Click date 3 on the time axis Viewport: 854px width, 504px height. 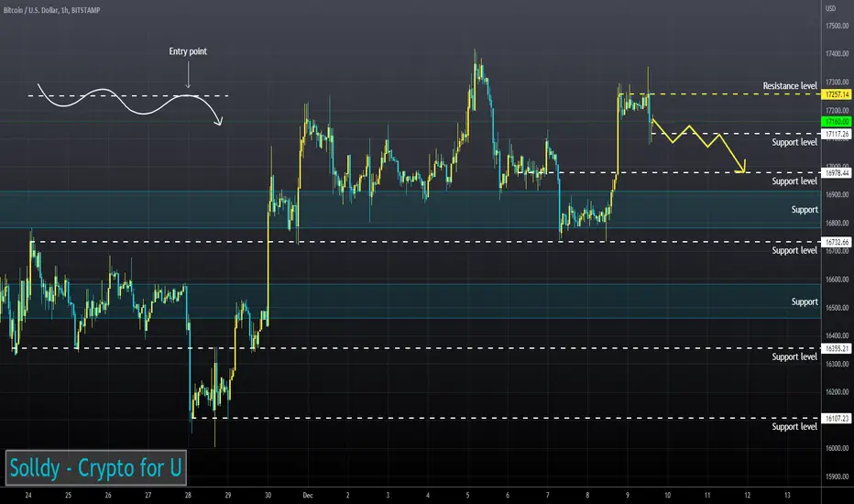point(388,495)
